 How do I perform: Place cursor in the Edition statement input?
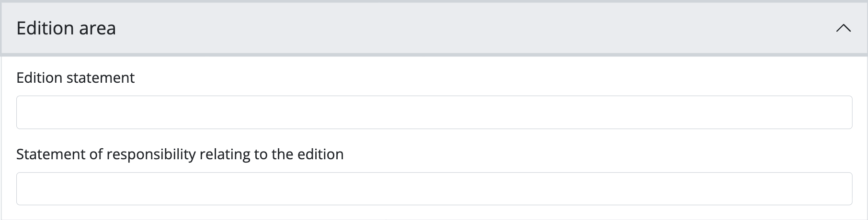(434, 112)
